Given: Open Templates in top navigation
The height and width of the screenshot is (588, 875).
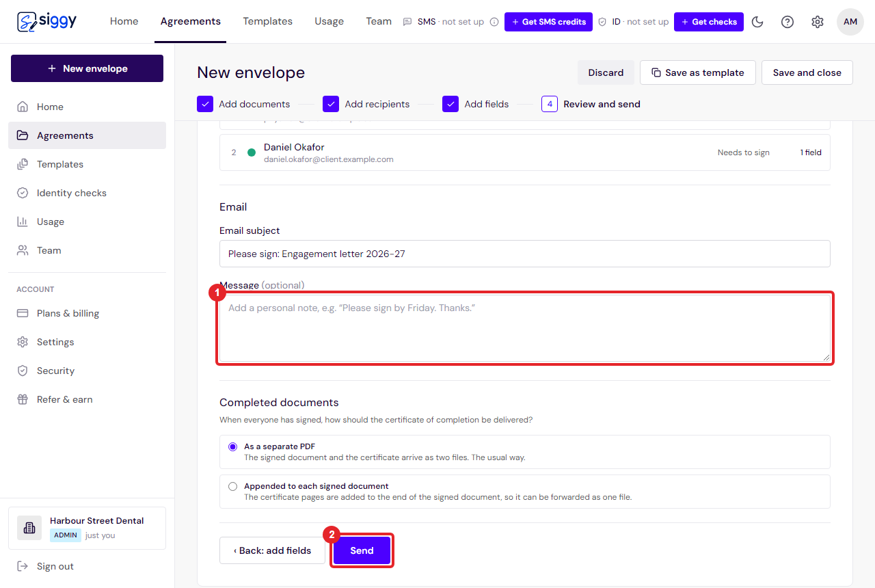Looking at the screenshot, I should point(268,21).
